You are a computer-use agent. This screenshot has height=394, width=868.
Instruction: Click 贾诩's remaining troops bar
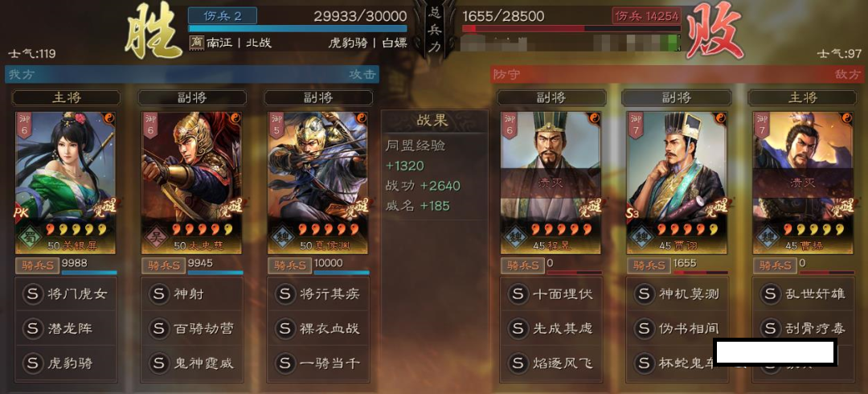[700, 273]
